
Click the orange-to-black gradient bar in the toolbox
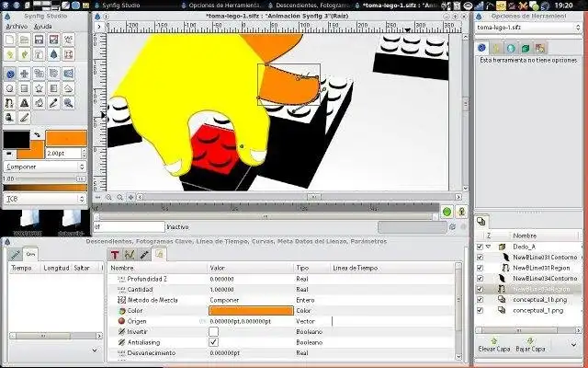tap(45, 188)
